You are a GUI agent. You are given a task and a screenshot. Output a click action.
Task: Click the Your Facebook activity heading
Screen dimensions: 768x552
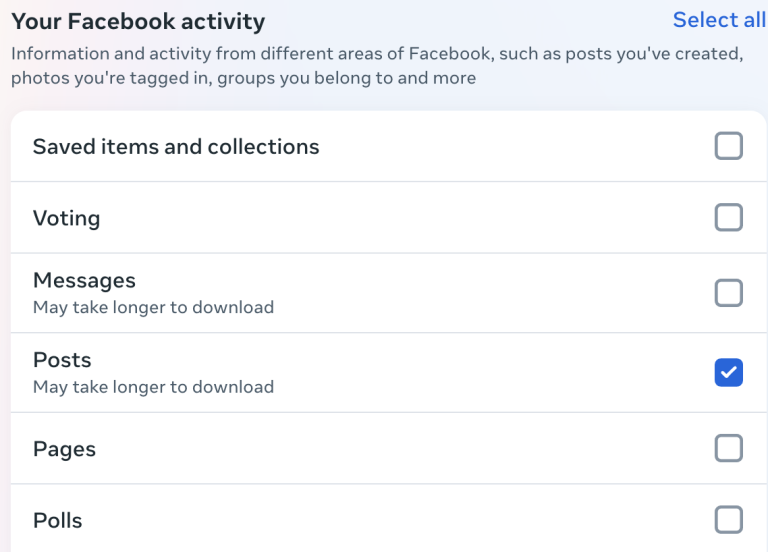tap(138, 20)
